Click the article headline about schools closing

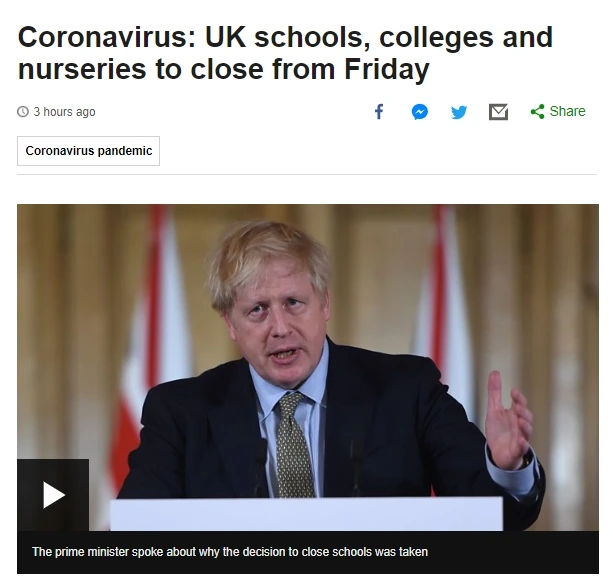click(285, 53)
